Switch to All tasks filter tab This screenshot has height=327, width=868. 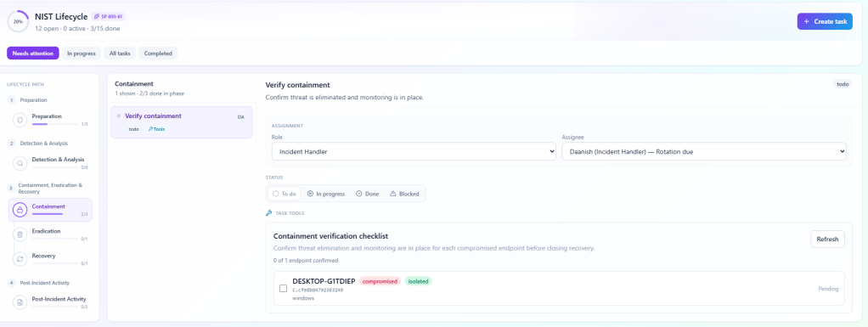click(x=120, y=54)
